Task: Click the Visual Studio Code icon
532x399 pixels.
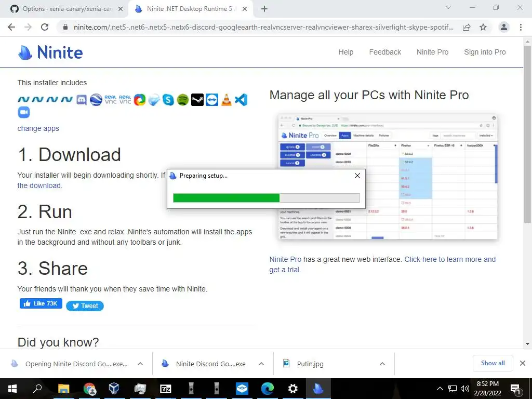Action: [241, 100]
